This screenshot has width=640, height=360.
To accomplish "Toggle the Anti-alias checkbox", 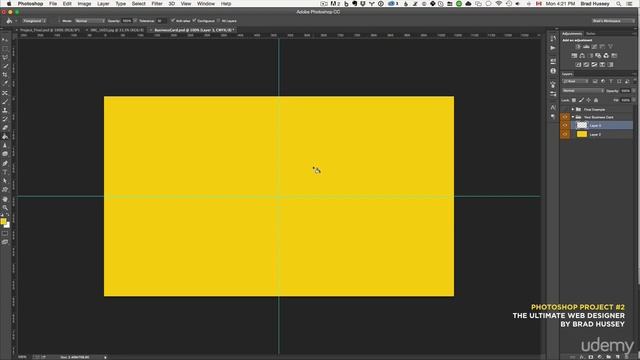I will [173, 20].
